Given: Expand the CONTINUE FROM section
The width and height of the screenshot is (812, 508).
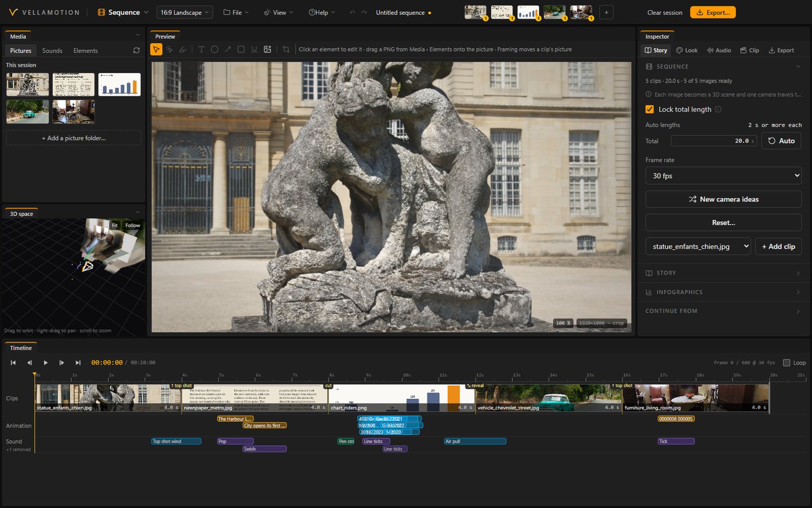Looking at the screenshot, I should point(723,311).
